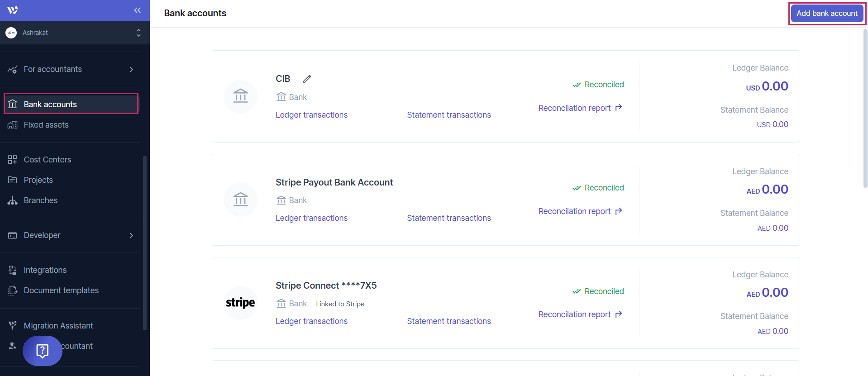Collapse the sidebar with double-chevron icon

coord(138,10)
